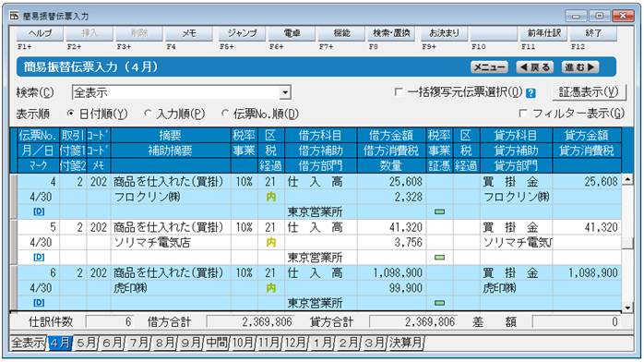Click the scrollbar down arrow in voucher list
Screen dimensions: 644x362
(627, 308)
